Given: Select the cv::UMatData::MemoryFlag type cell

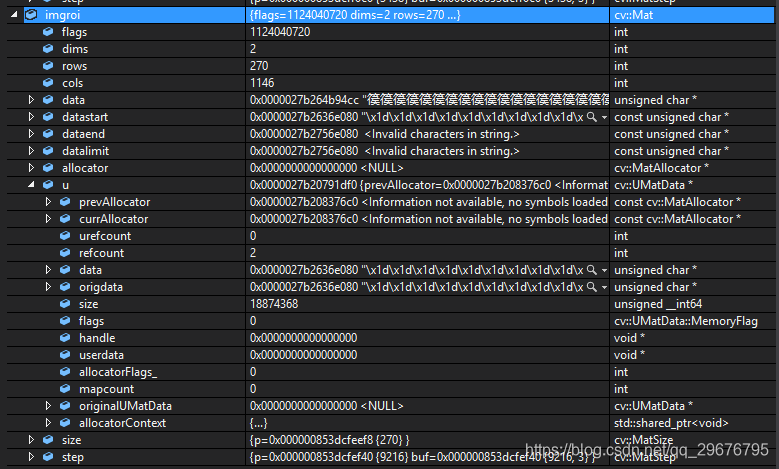Looking at the screenshot, I should click(686, 321).
